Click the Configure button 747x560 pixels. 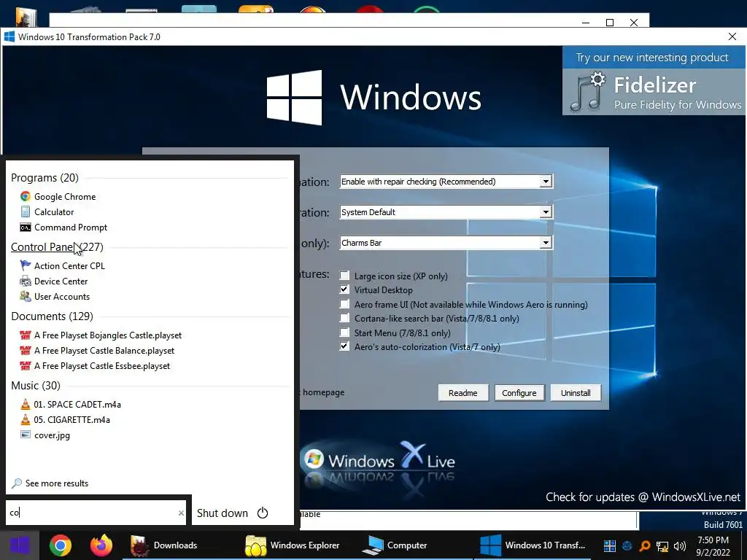519,393
